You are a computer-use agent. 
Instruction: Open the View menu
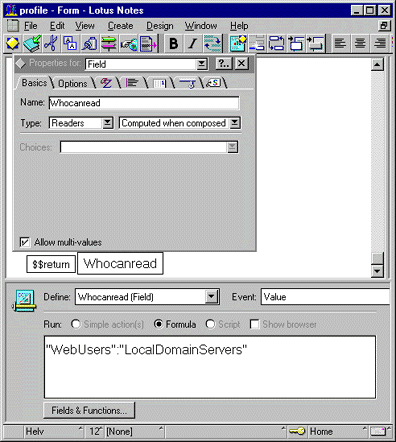(x=85, y=26)
